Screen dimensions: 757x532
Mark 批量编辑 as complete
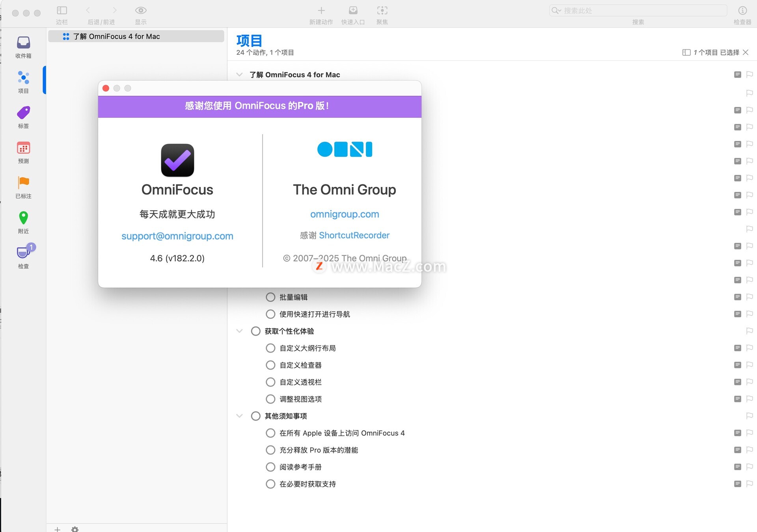coord(270,297)
